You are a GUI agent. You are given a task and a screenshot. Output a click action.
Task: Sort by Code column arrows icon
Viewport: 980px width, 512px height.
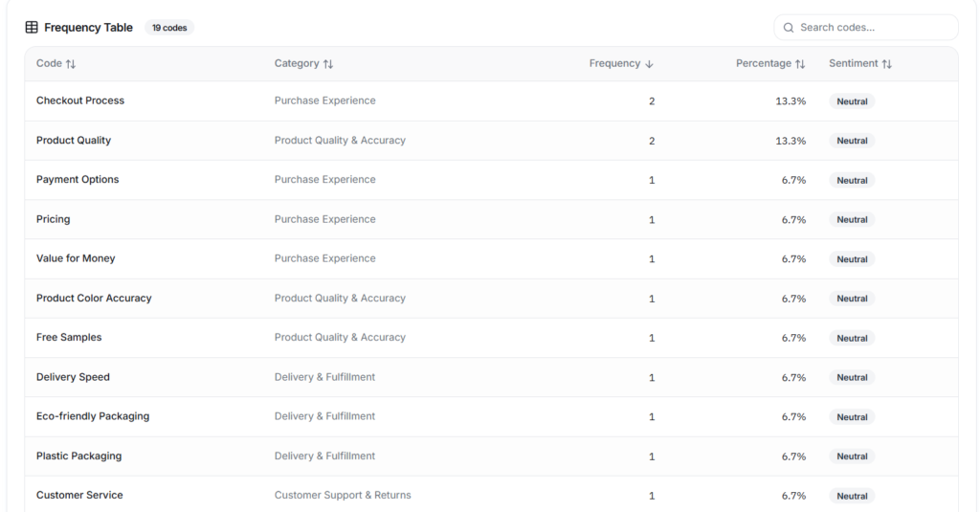coord(71,64)
